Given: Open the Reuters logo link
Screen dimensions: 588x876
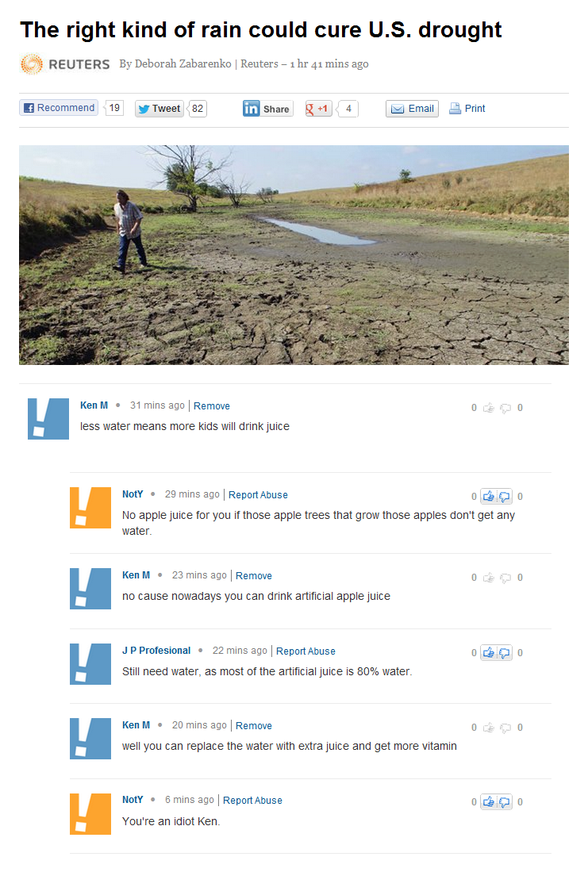Looking at the screenshot, I should 65,64.
